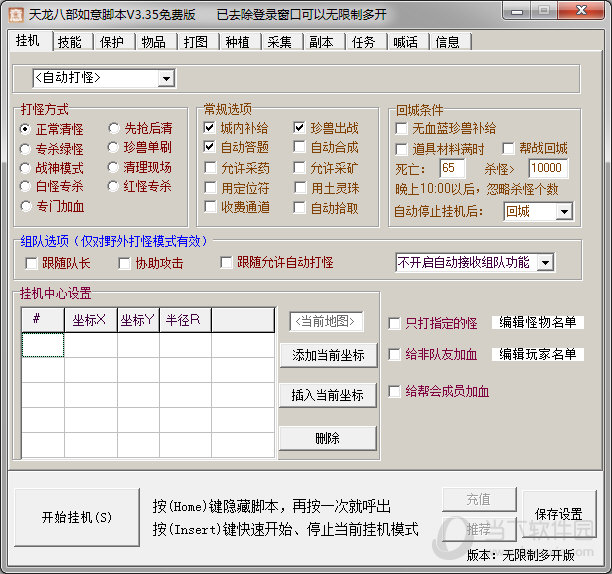Enable 允许采药 checkbox
The height and width of the screenshot is (574, 612).
(210, 168)
